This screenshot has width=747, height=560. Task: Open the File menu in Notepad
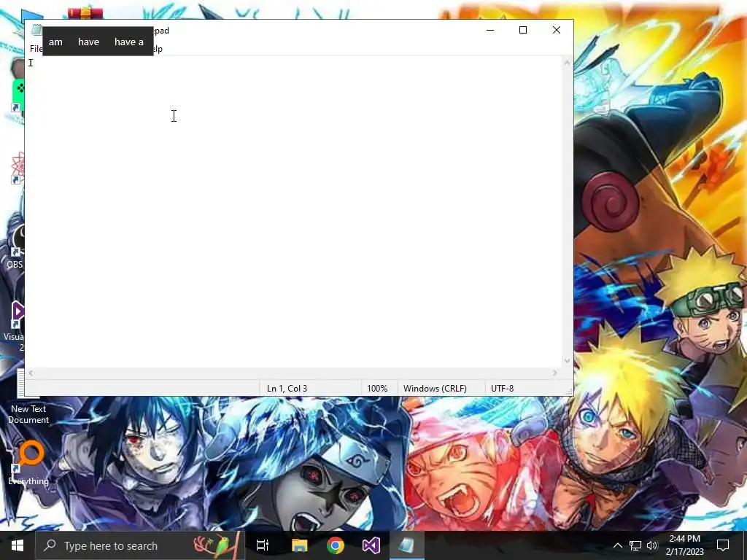click(x=36, y=49)
